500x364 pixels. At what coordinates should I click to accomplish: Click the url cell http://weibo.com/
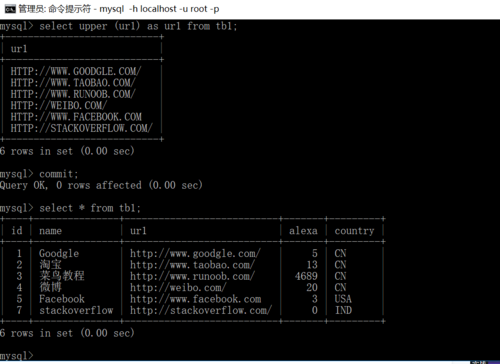click(x=178, y=287)
